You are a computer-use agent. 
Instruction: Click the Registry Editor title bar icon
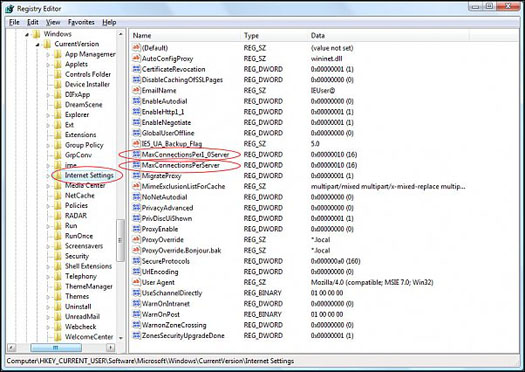pos(9,9)
